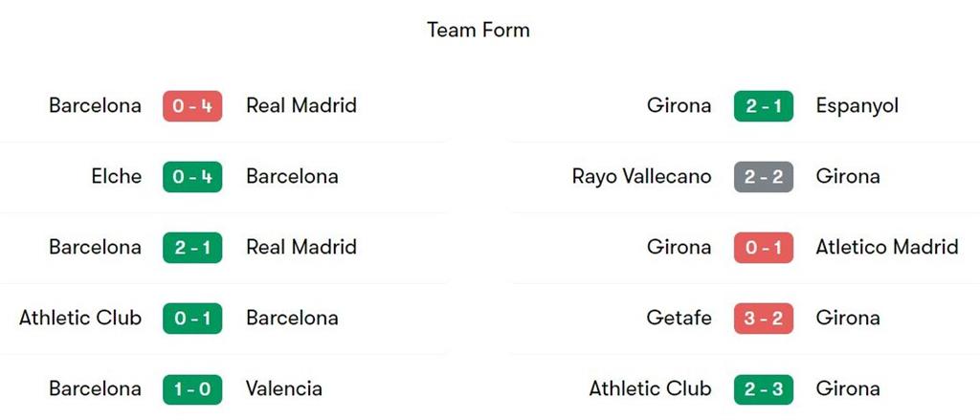This screenshot has width=980, height=420.
Task: Click the red 0-4 Barcelona vs Real Madrid score
Action: pyautogui.click(x=191, y=106)
